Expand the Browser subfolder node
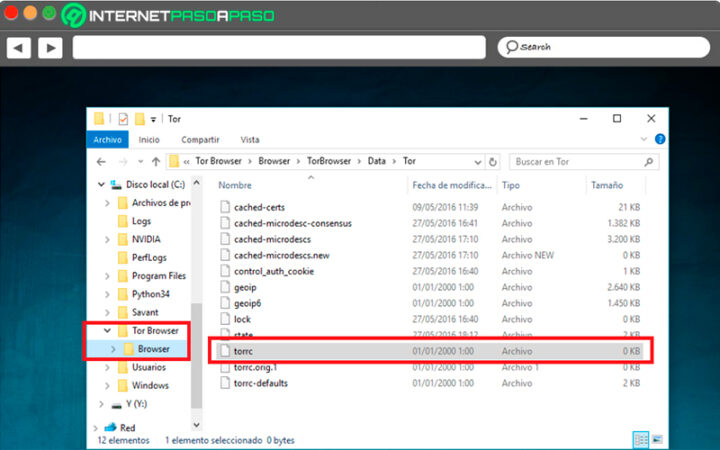The width and height of the screenshot is (720, 450). (113, 349)
